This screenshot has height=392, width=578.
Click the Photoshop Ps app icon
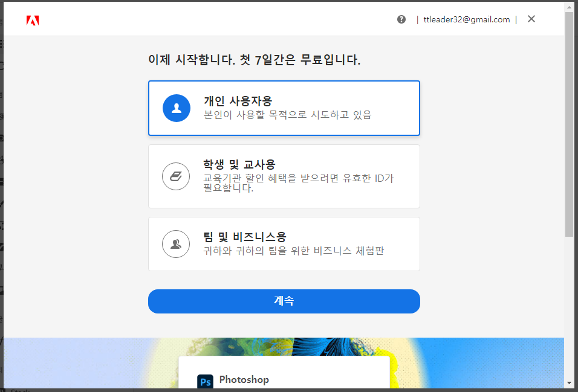coord(205,382)
